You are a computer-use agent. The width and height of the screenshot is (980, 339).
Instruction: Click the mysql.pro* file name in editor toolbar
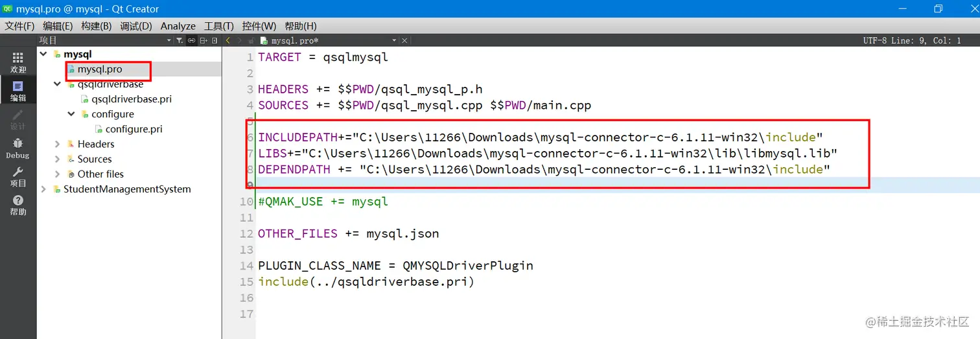[295, 40]
